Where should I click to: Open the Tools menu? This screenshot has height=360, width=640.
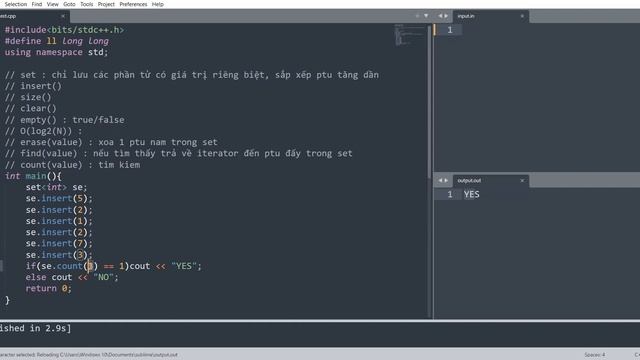coord(87,4)
